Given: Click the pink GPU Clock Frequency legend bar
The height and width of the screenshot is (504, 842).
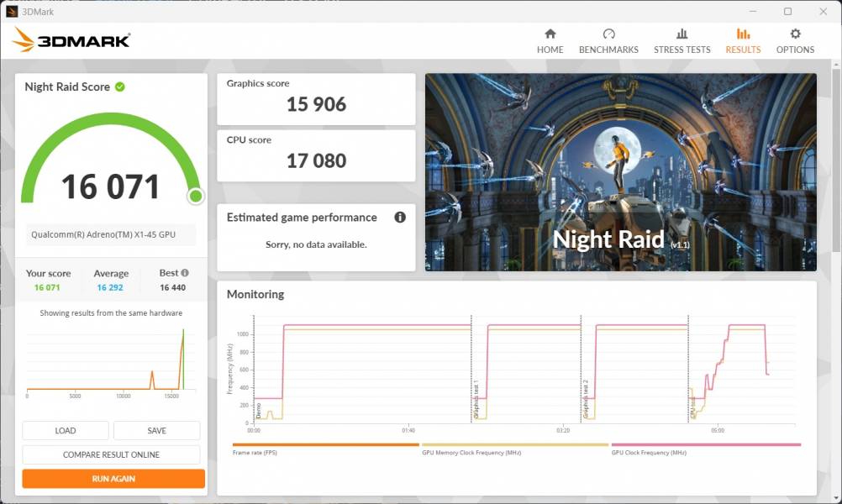Looking at the screenshot, I should [x=706, y=444].
